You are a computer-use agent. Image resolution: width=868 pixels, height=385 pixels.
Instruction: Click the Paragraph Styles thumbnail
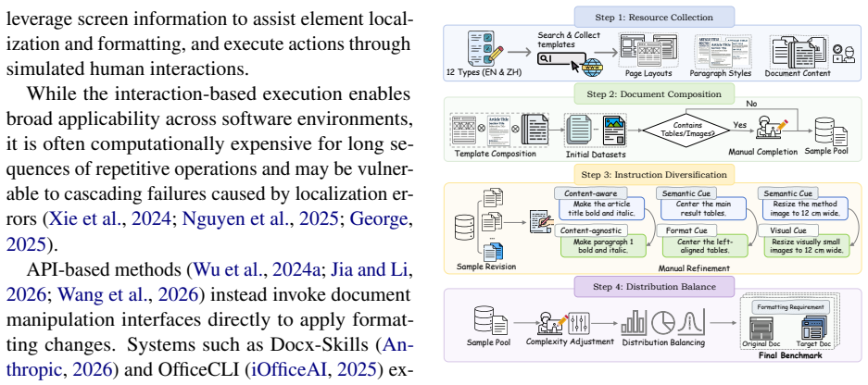coord(720,51)
